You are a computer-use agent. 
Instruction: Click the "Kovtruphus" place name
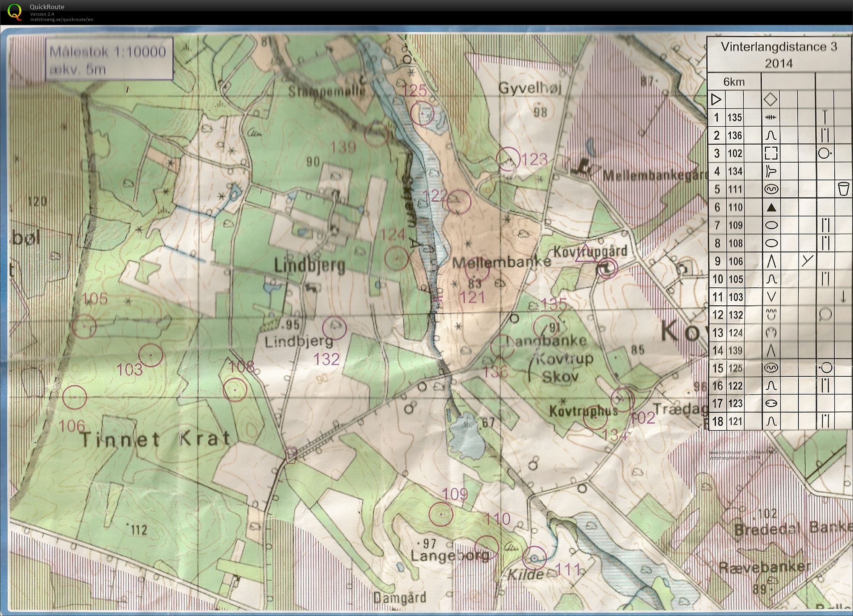[x=584, y=411]
